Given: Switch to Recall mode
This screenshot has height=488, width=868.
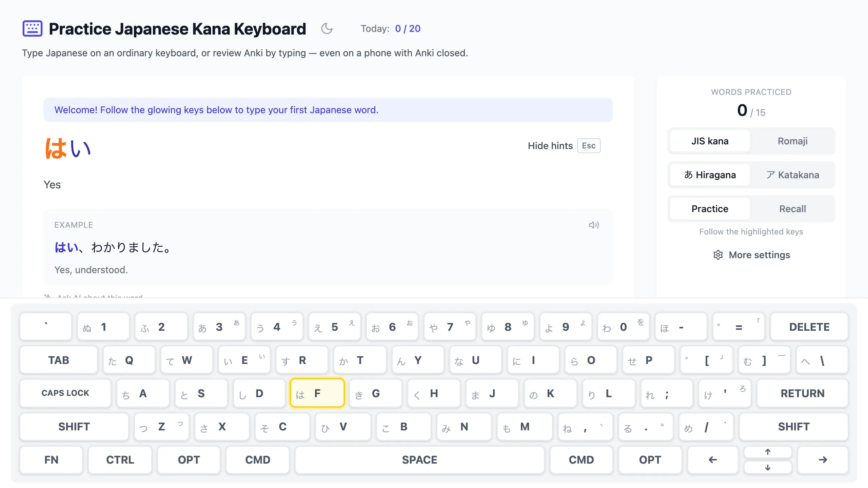Looking at the screenshot, I should click(792, 209).
